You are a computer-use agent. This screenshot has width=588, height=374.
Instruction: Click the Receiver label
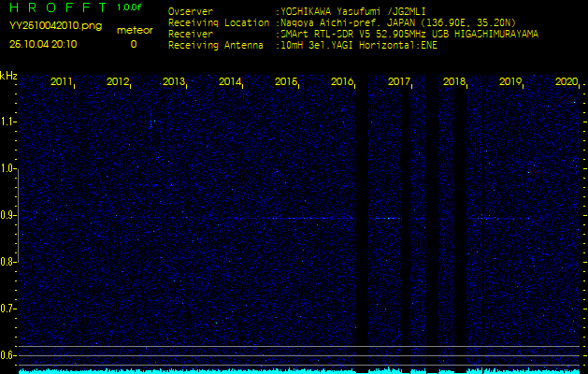pos(191,35)
